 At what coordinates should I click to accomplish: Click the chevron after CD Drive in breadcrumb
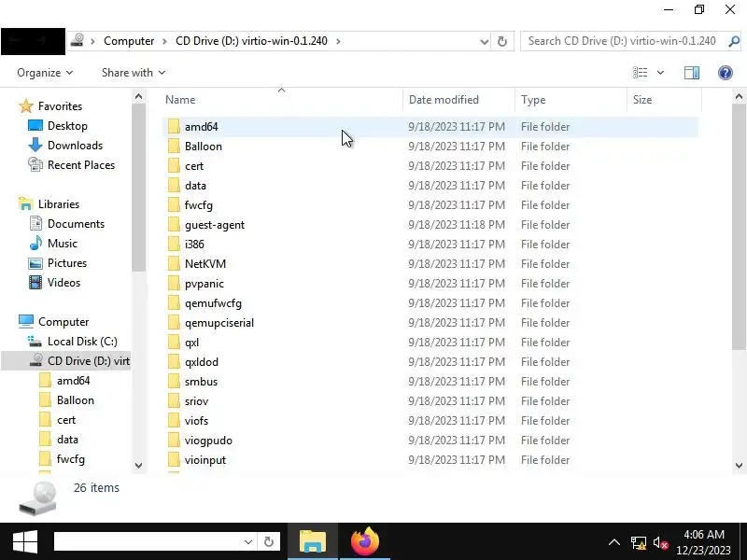(338, 41)
